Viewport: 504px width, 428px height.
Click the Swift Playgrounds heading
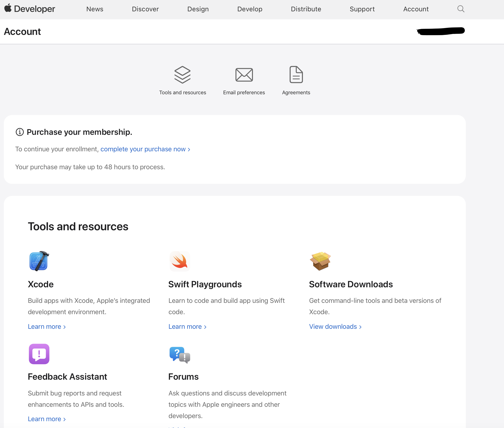click(205, 284)
